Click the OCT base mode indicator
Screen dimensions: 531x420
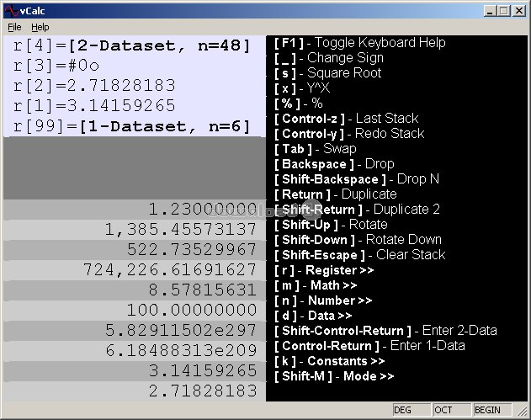(452, 410)
